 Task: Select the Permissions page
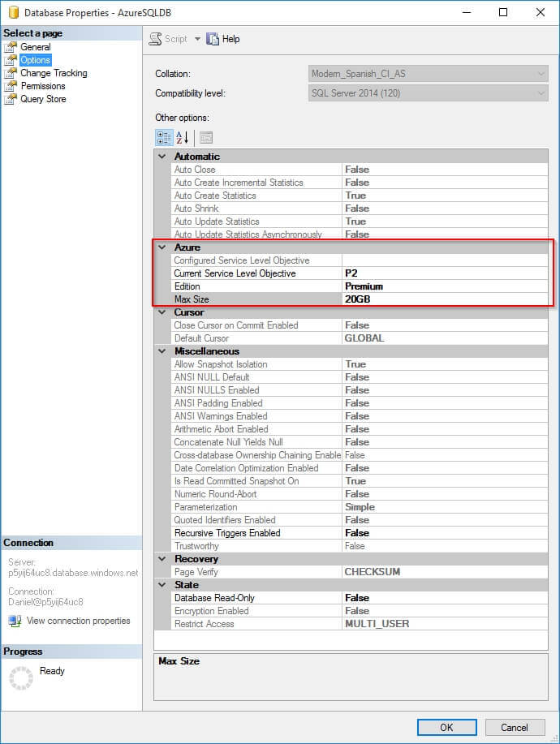(x=43, y=86)
